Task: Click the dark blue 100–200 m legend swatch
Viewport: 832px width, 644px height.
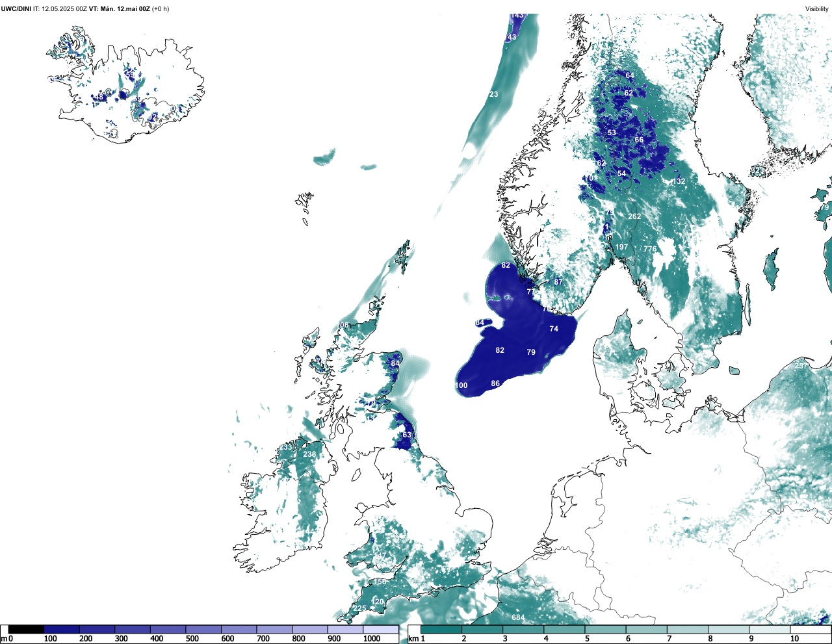Action: (62, 629)
